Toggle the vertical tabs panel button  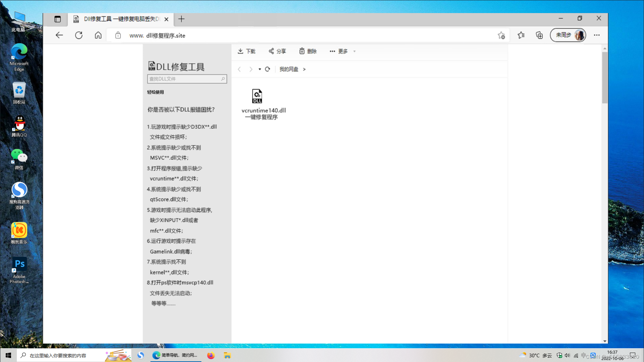pyautogui.click(x=57, y=19)
